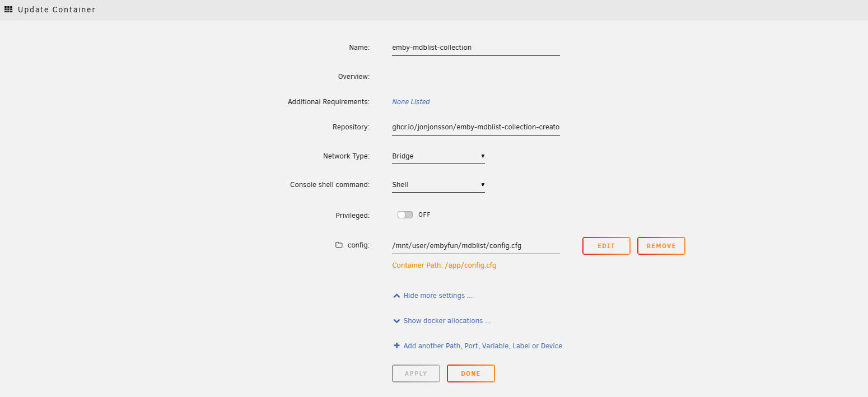Toggle the Privileged switch
Viewport: 868px width, 397px height.
[405, 214]
